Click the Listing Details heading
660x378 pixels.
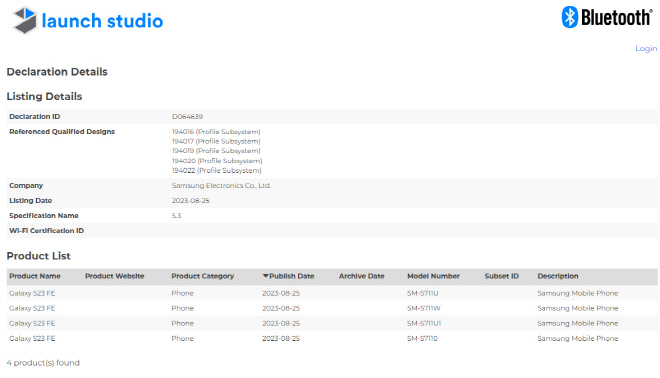(x=44, y=96)
